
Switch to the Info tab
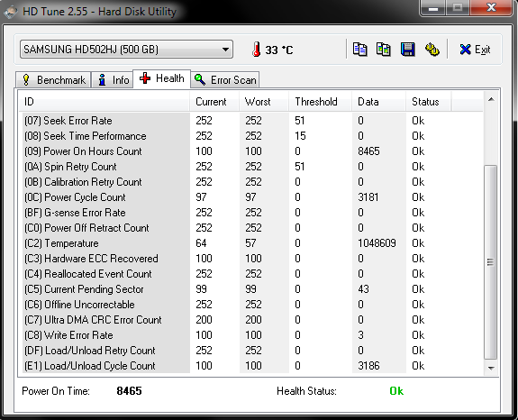tap(114, 80)
